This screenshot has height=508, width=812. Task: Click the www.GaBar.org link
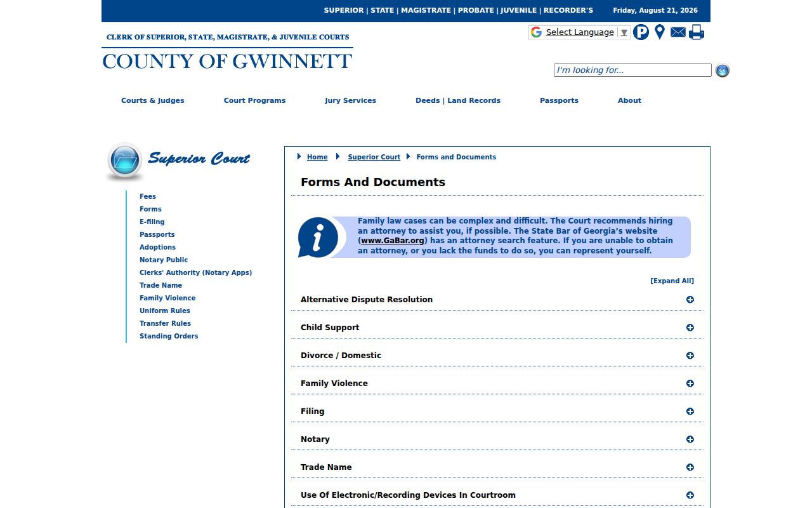point(393,241)
